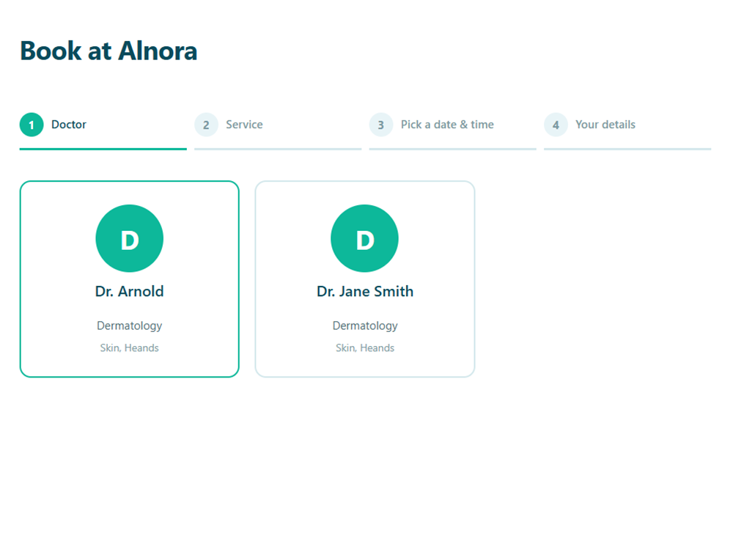The image size is (733, 560).
Task: Click Dermatology under Dr. Arnold
Action: (x=130, y=325)
